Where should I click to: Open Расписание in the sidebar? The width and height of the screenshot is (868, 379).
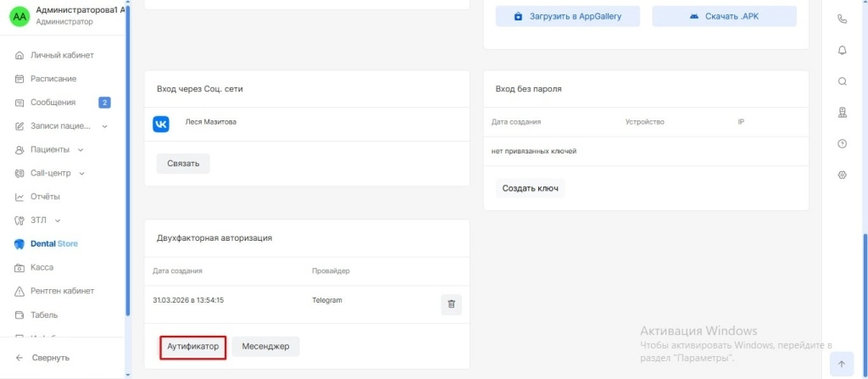[x=53, y=79]
